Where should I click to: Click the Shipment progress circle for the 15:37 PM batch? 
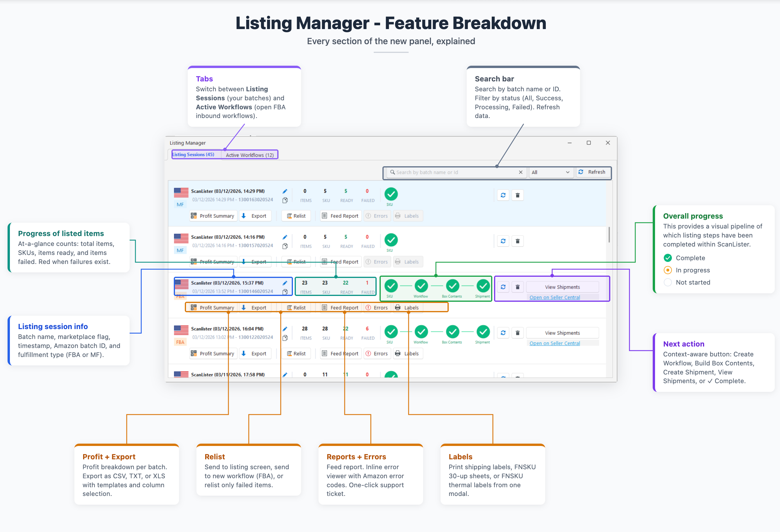tap(482, 286)
